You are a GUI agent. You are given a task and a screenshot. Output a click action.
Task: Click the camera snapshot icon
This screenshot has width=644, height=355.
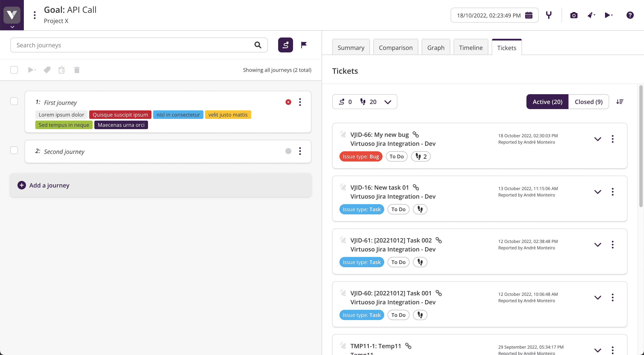[x=574, y=16]
